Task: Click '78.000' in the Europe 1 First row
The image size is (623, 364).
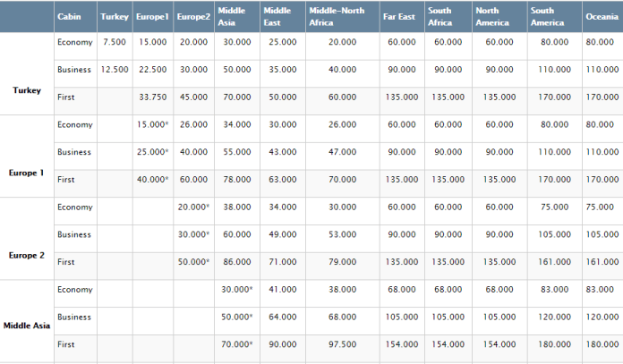Action: click(237, 180)
